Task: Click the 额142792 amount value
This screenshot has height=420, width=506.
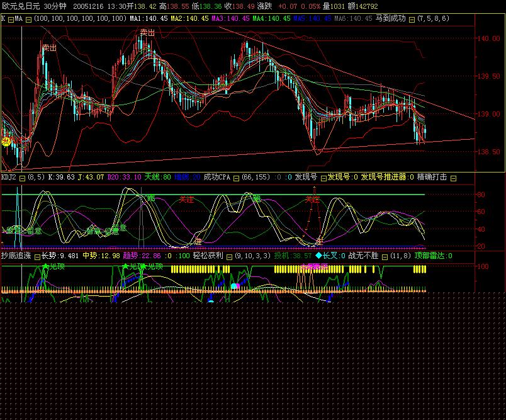Action: [x=363, y=6]
